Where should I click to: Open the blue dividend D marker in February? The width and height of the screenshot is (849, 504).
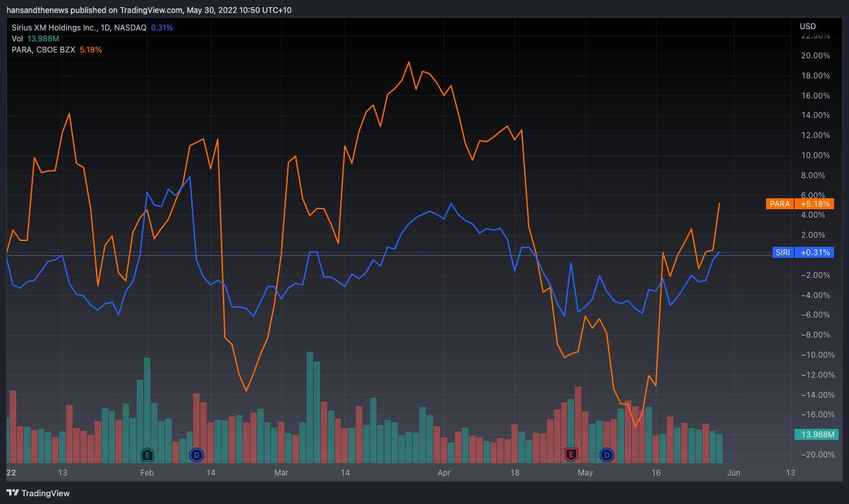(x=197, y=455)
